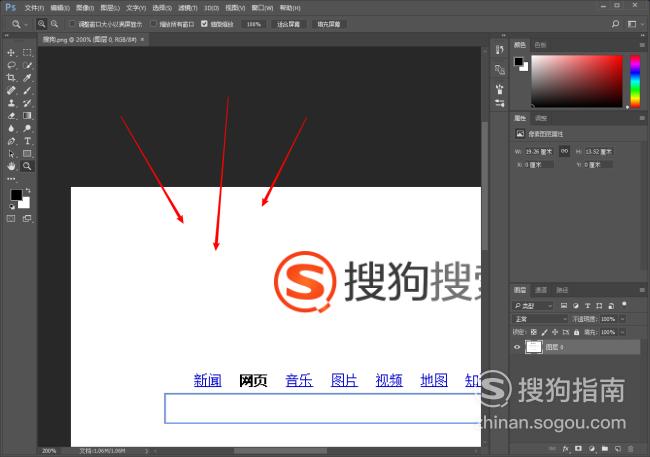Select the Horizontal Type tool
The height and width of the screenshot is (457, 650).
click(27, 141)
